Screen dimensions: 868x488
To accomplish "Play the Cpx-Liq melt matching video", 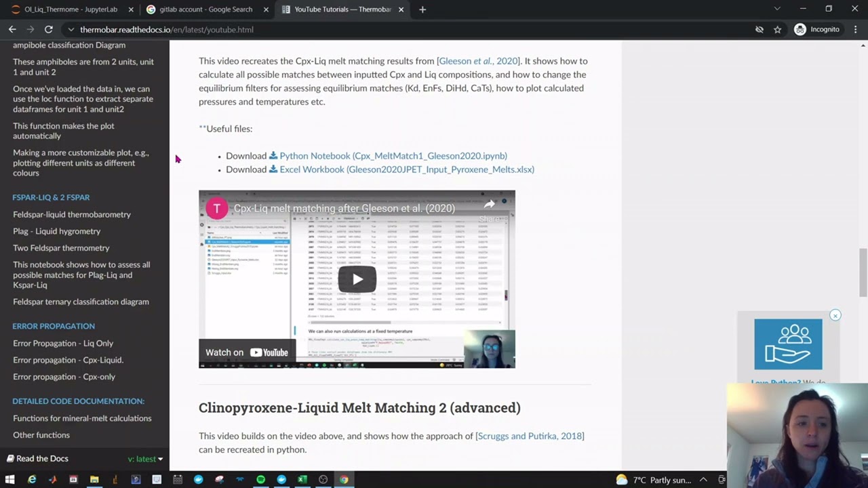I will 357,279.
